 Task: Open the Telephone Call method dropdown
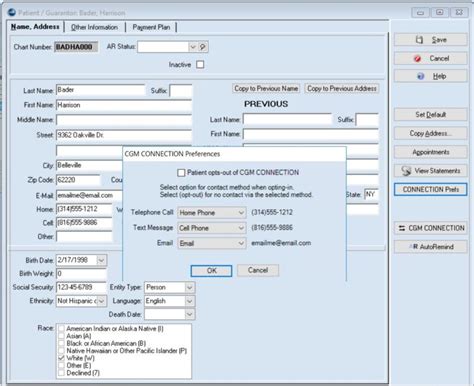point(241,213)
